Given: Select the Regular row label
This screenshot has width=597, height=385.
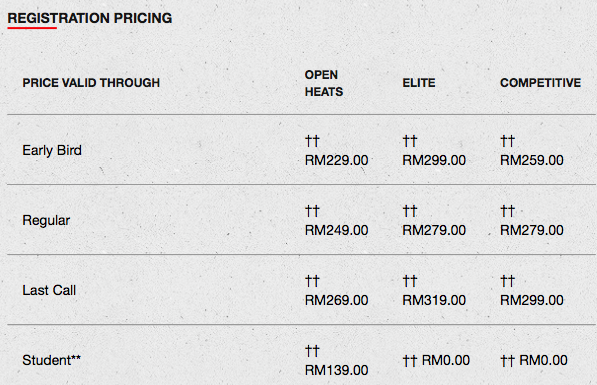Looking at the screenshot, I should (46, 220).
